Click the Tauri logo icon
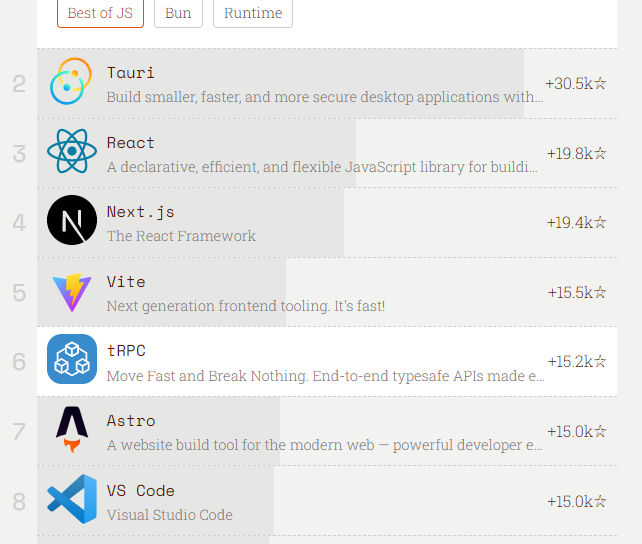The width and height of the screenshot is (642, 544). 71,82
